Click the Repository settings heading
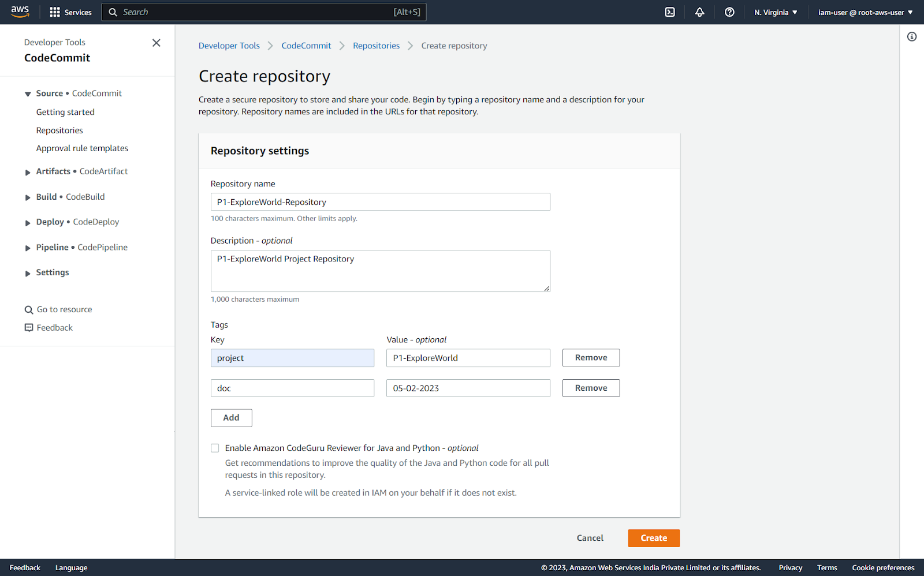Viewport: 924px width, 576px height. pos(259,151)
